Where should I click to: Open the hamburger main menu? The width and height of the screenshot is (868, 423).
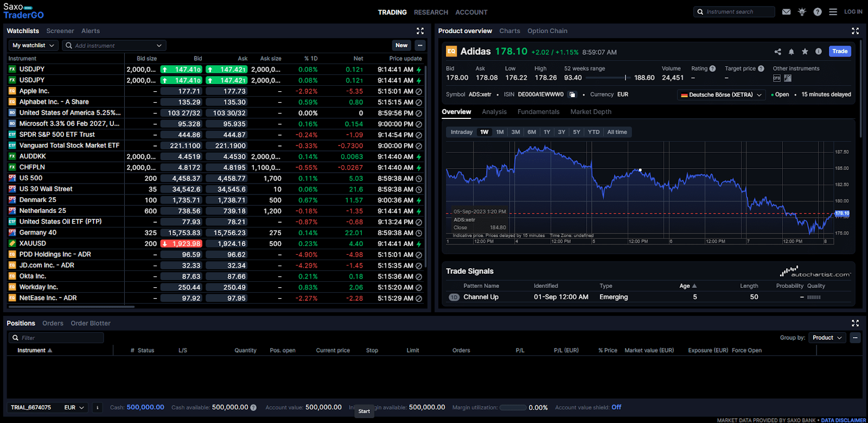coord(833,12)
